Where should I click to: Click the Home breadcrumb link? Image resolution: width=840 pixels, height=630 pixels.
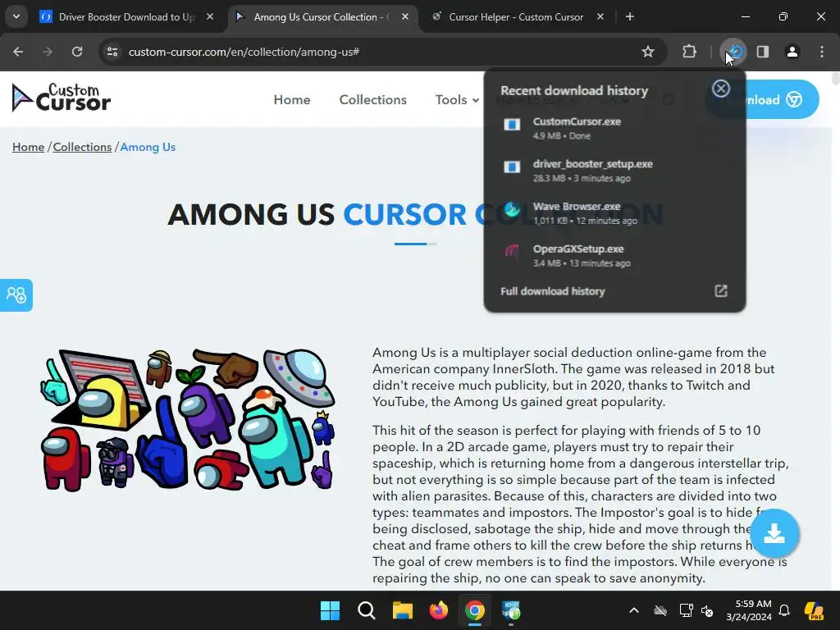point(29,147)
